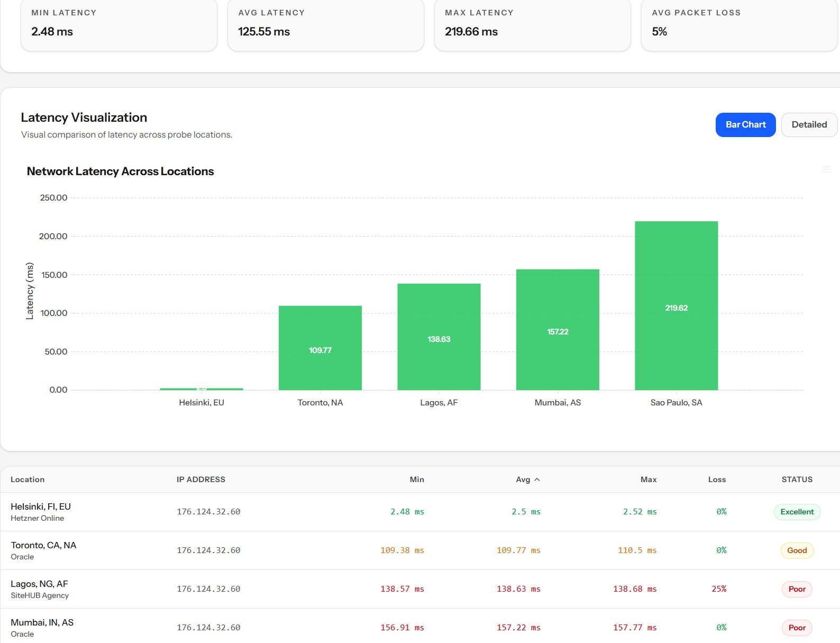Sort table by Location column

point(28,479)
